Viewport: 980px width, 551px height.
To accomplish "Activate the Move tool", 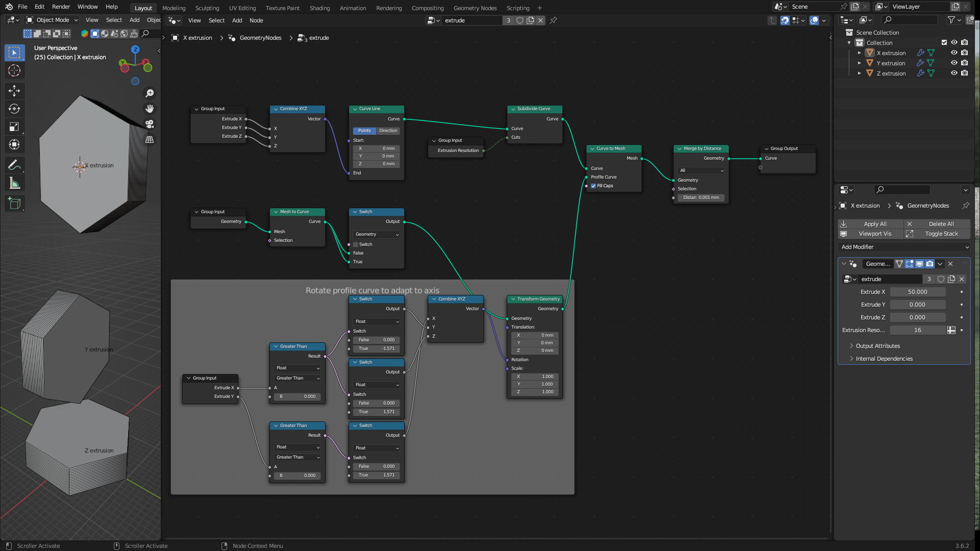I will 14,91.
